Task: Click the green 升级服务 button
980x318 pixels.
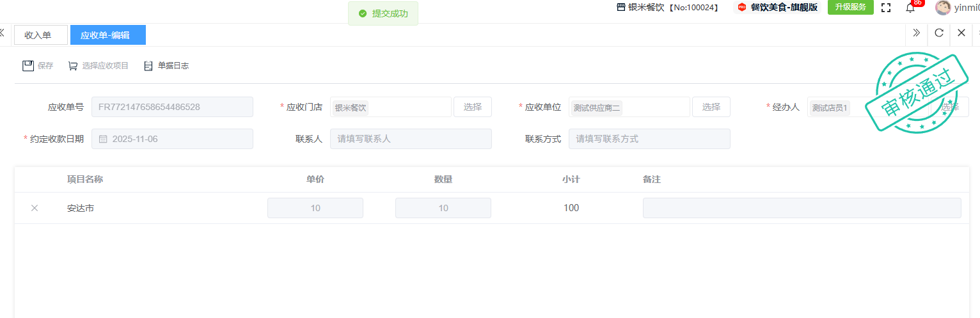Action: (850, 7)
